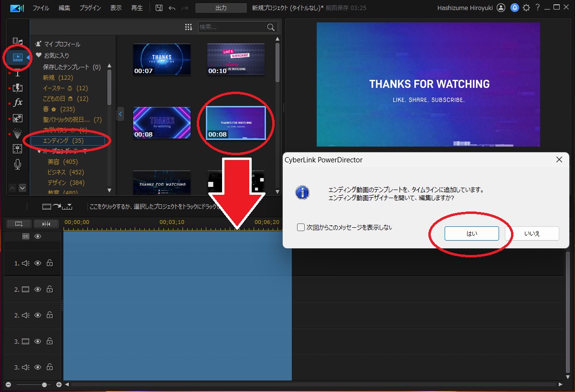The image size is (575, 392).
Task: Toggle eye visibility on subtitle CC track
Action: [x=38, y=236]
